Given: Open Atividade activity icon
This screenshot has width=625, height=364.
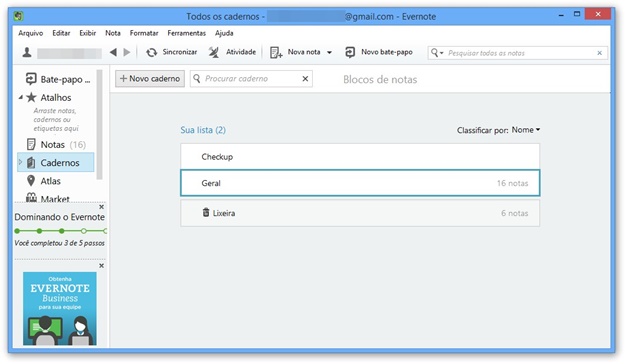Looking at the screenshot, I should 214,52.
